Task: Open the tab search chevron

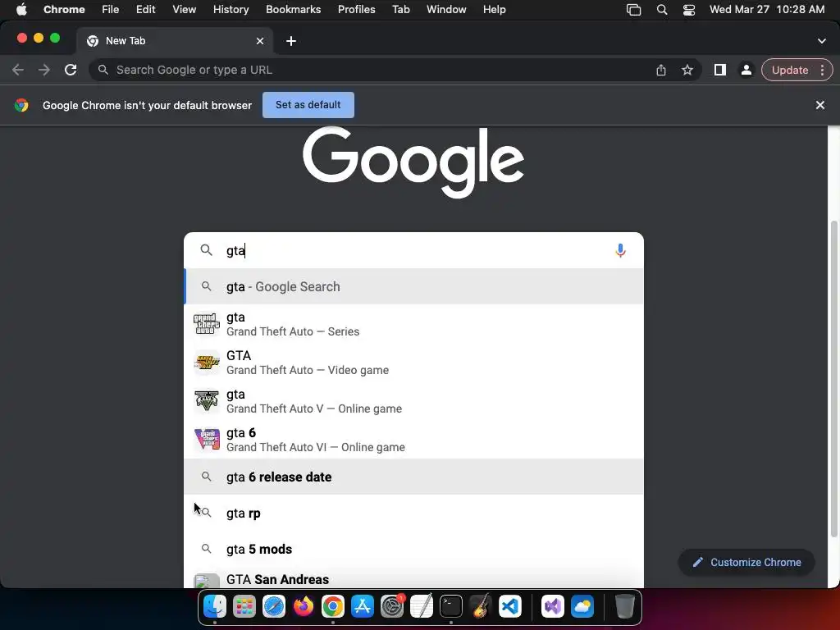Action: coord(822,41)
